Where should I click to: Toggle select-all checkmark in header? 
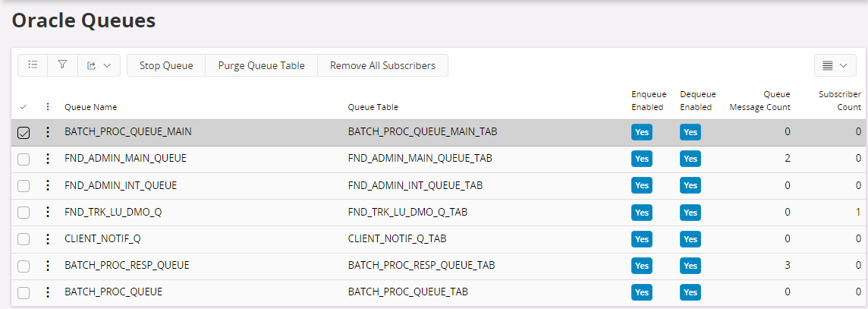[23, 107]
